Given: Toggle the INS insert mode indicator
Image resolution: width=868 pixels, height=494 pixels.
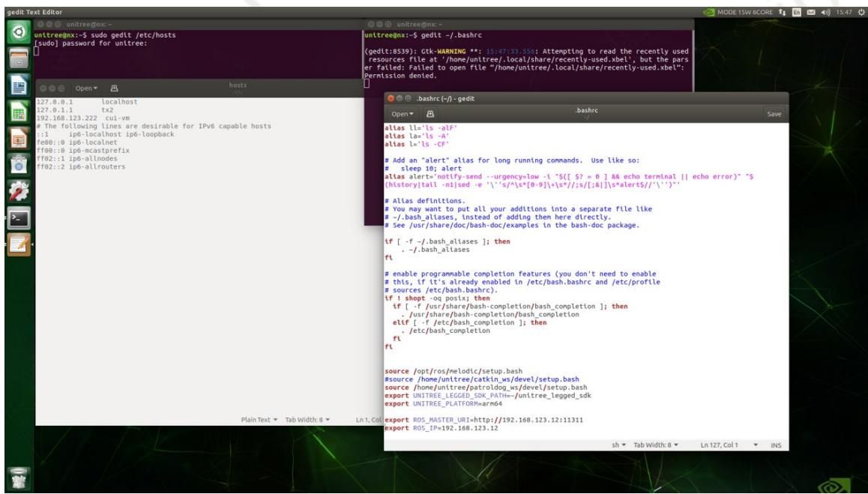Looking at the screenshot, I should pos(776,445).
